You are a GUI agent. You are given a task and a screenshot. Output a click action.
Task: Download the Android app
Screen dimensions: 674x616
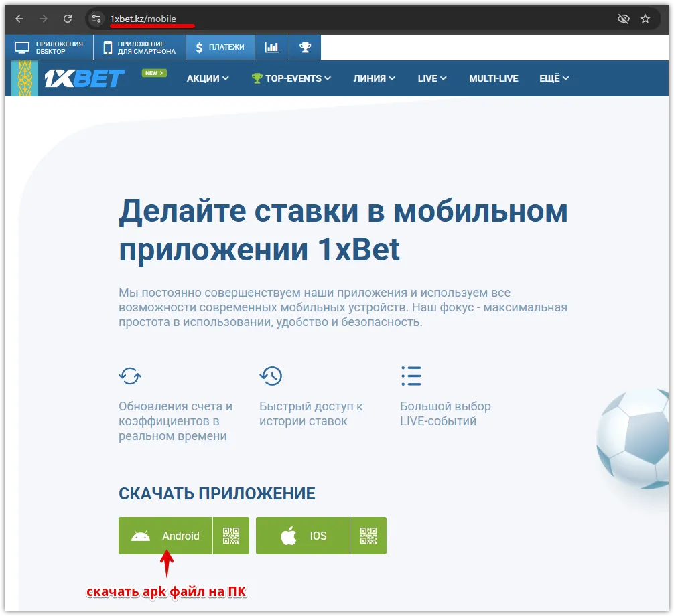click(x=165, y=536)
